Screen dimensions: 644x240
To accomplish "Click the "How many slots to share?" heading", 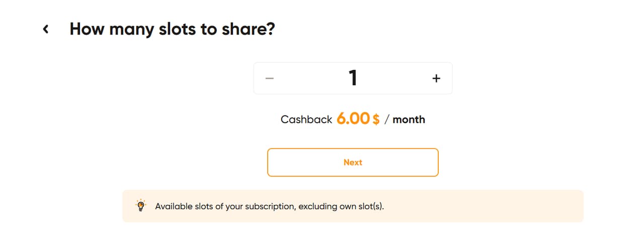I will tap(172, 29).
